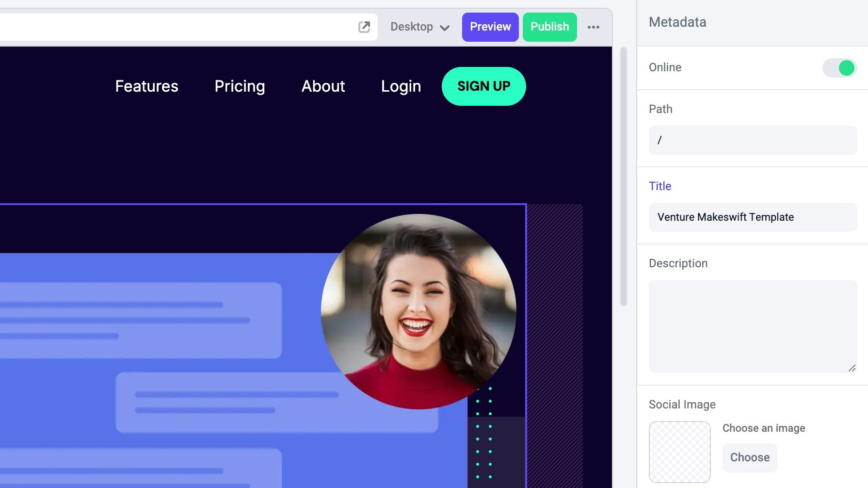
Task: Choose a social image
Action: pyautogui.click(x=750, y=457)
